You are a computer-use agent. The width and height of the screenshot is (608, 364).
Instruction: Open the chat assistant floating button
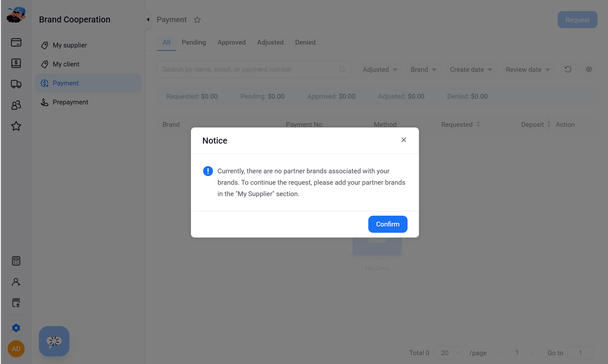pos(54,341)
